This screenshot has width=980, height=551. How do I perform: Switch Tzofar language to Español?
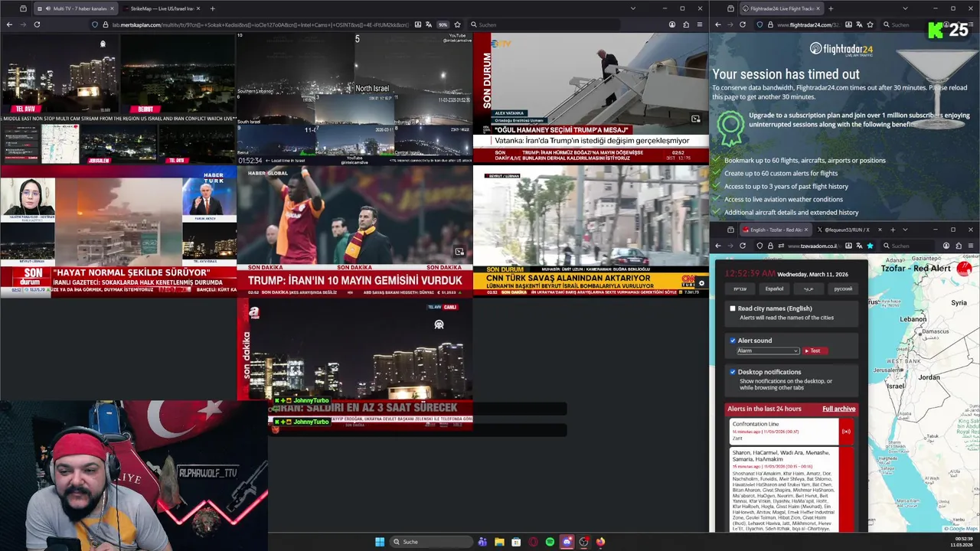pos(774,289)
